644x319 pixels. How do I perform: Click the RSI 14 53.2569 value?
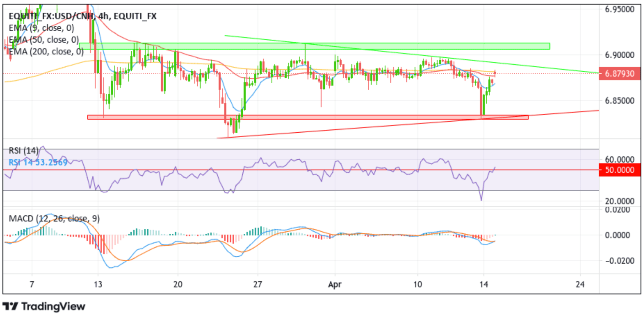tap(38, 162)
